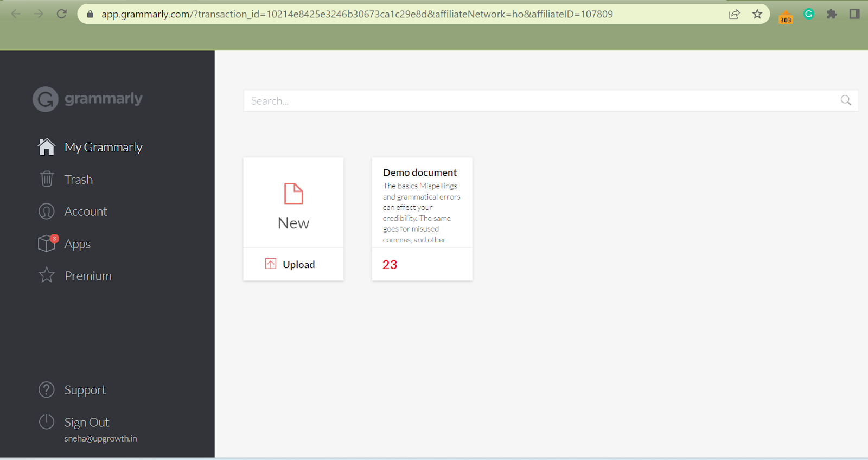Image resolution: width=868 pixels, height=460 pixels.
Task: Click the search magnifier icon
Action: [846, 100]
